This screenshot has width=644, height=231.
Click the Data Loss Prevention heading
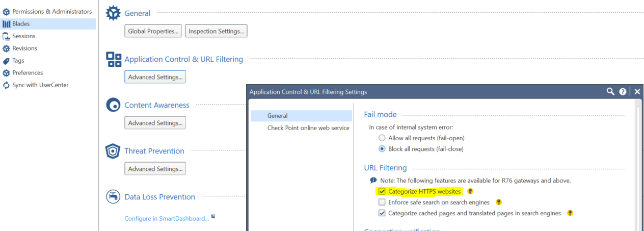click(x=160, y=197)
